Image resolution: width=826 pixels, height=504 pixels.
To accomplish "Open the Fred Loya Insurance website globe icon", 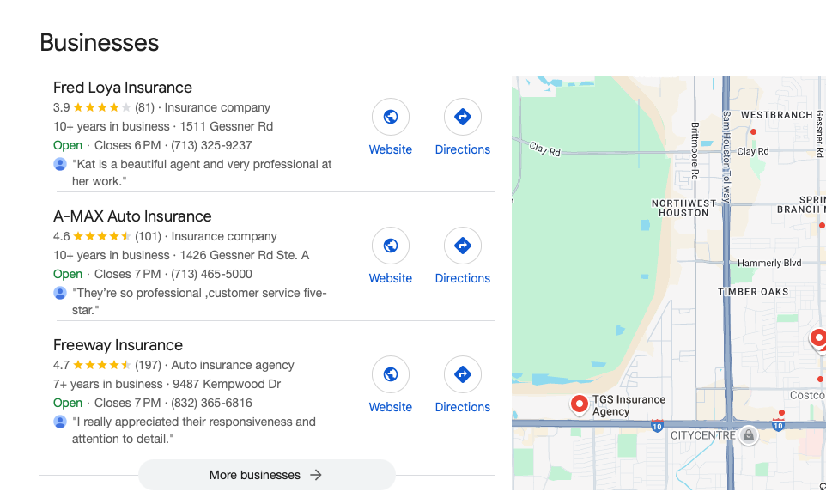I will click(391, 117).
